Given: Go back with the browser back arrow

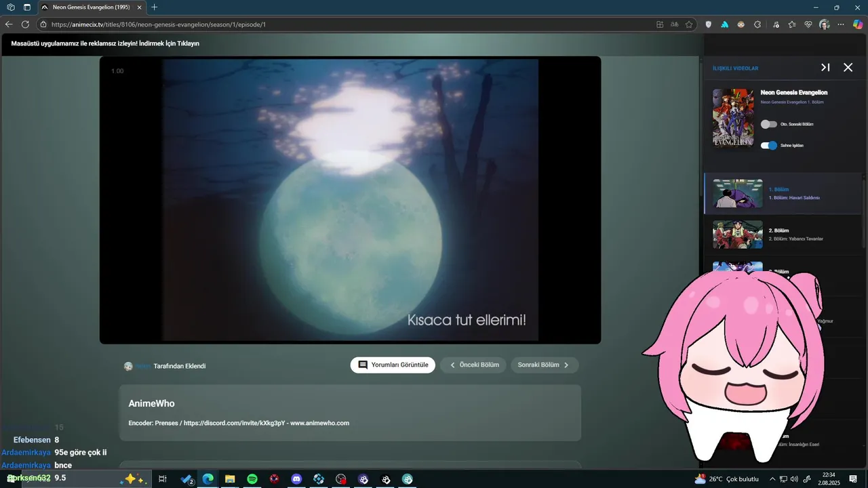Looking at the screenshot, I should click(x=9, y=24).
